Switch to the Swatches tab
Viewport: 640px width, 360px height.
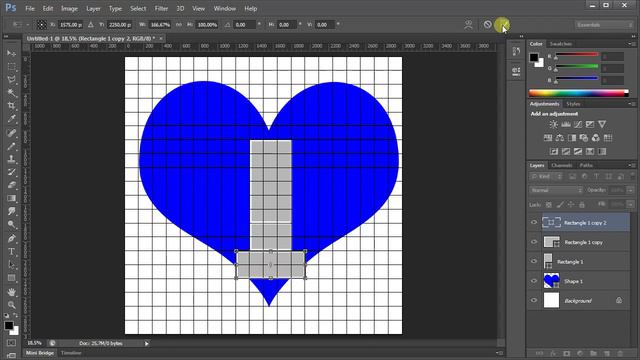(560, 44)
